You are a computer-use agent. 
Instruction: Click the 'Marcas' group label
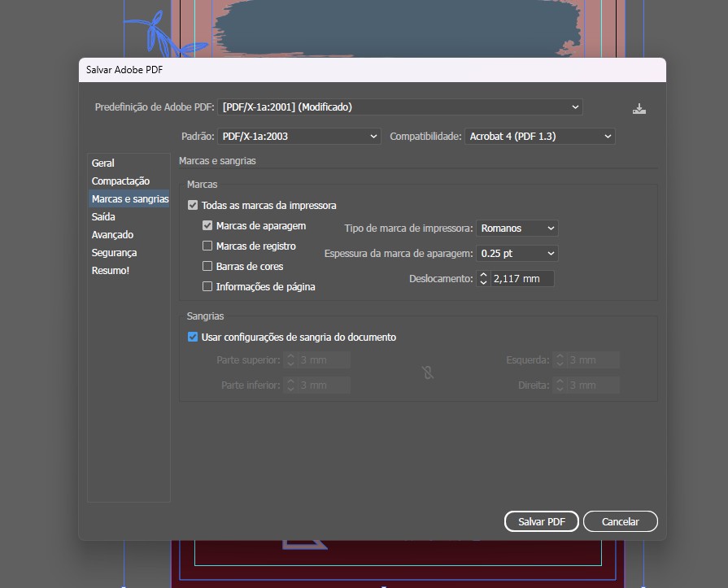(x=202, y=185)
